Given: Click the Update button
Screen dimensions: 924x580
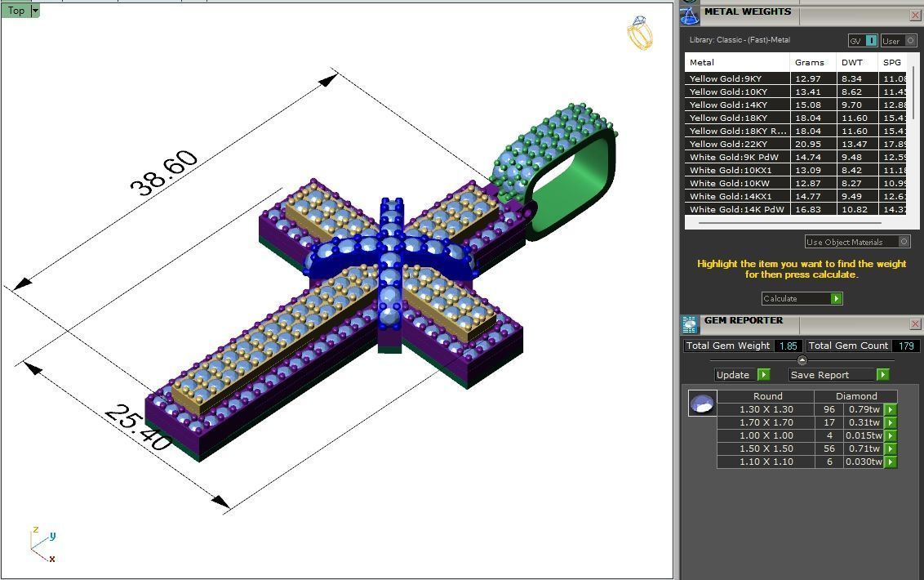Looking at the screenshot, I should pos(742,375).
